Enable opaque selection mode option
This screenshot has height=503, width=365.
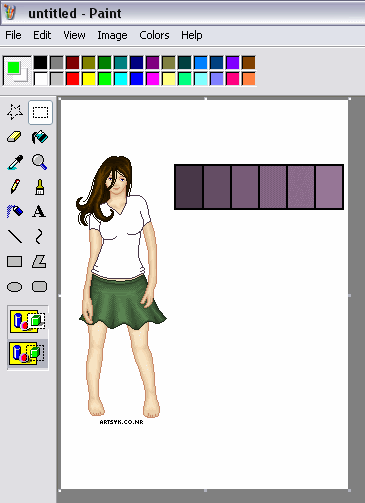click(28, 321)
